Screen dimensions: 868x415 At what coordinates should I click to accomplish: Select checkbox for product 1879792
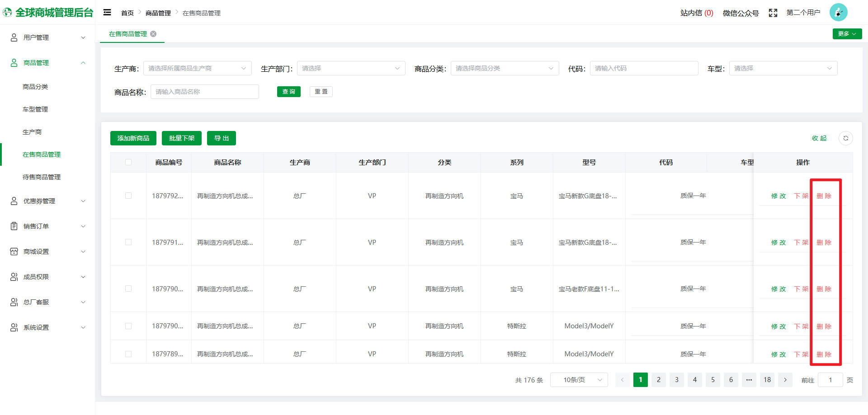click(x=128, y=196)
